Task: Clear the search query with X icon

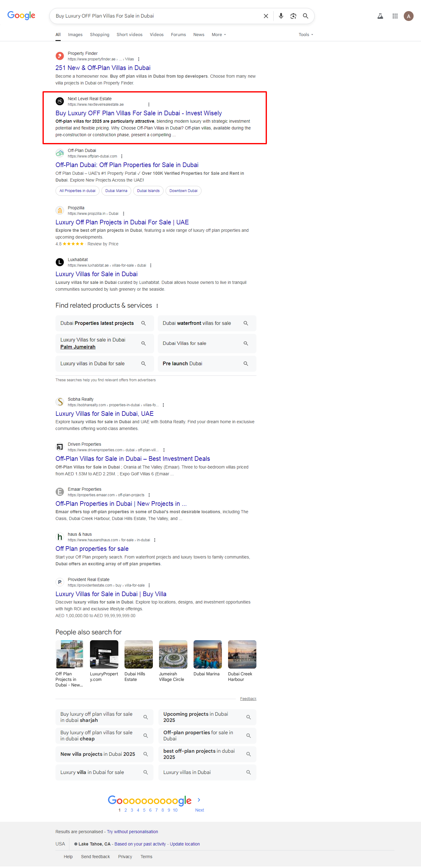Action: pyautogui.click(x=266, y=16)
